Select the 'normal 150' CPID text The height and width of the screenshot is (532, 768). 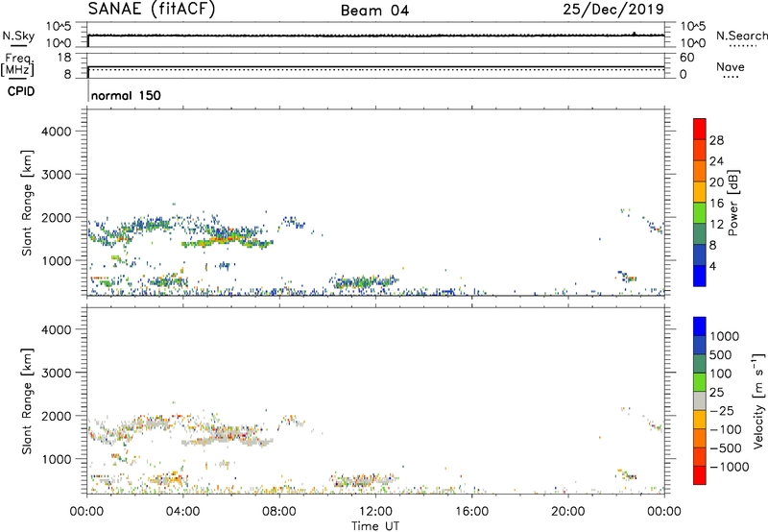(126, 95)
